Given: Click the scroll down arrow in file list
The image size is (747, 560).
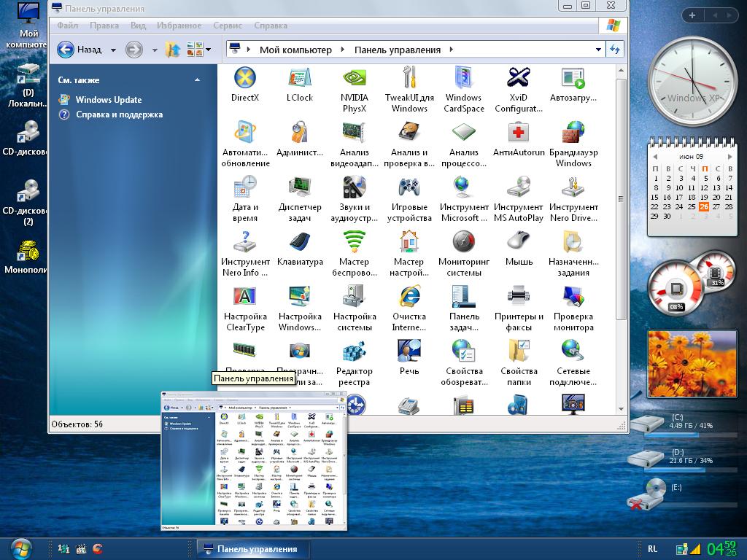Looking at the screenshot, I should [621, 408].
